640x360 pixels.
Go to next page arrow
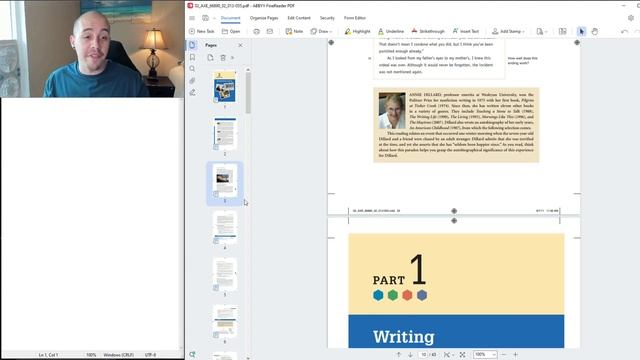coord(410,355)
